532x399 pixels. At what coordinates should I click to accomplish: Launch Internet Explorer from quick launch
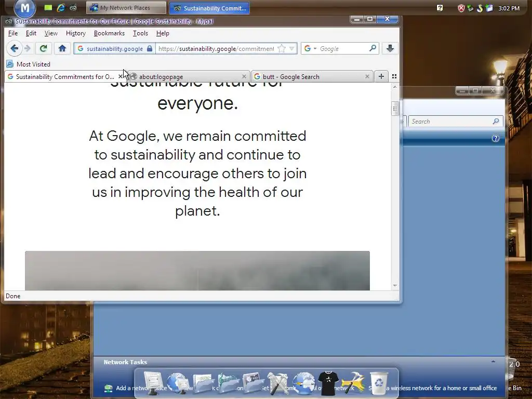point(61,7)
